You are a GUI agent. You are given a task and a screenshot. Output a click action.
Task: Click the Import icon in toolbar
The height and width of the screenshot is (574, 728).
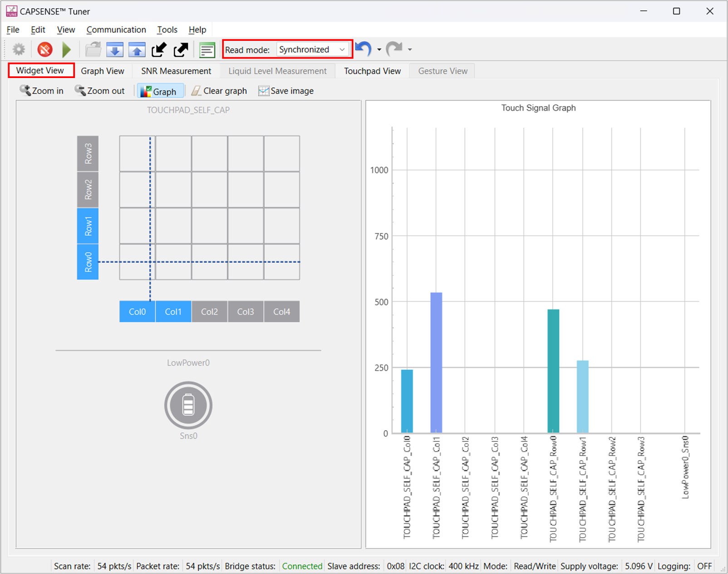coord(159,49)
